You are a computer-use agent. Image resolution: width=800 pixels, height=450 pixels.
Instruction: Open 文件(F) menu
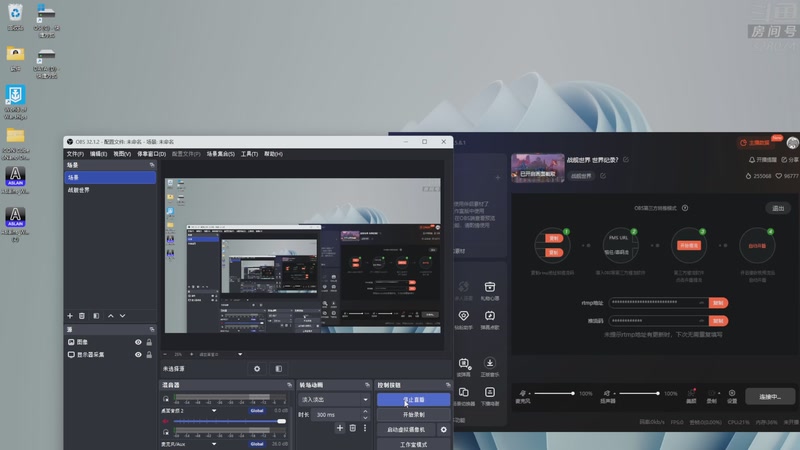[75, 154]
